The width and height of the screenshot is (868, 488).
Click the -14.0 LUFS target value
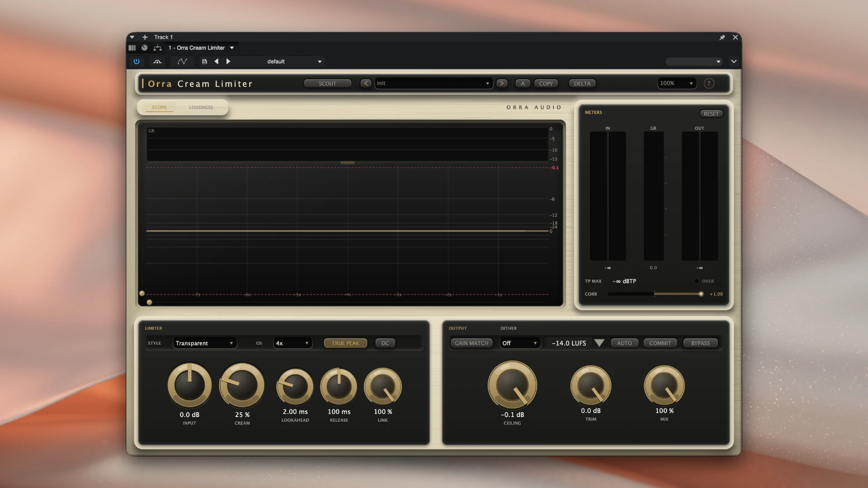point(569,343)
